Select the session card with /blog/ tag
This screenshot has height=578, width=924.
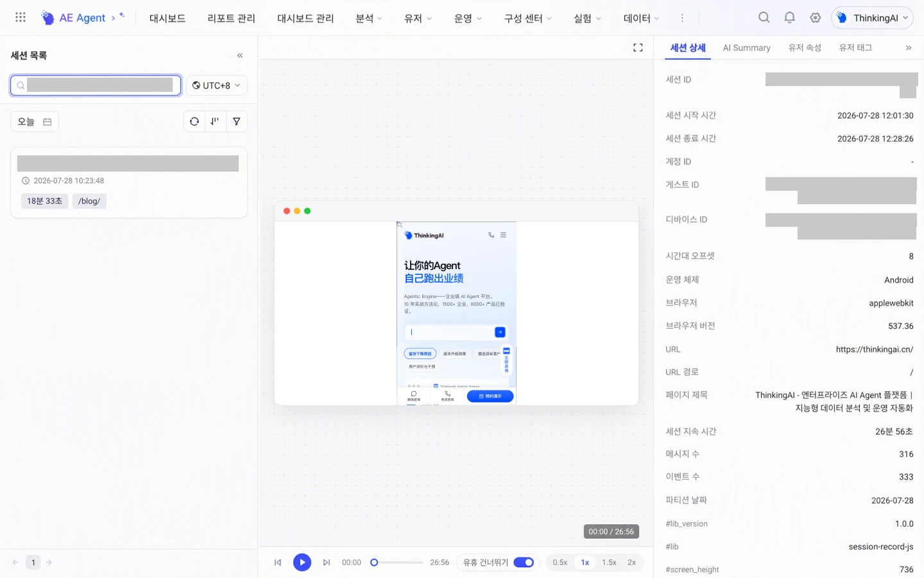point(129,182)
